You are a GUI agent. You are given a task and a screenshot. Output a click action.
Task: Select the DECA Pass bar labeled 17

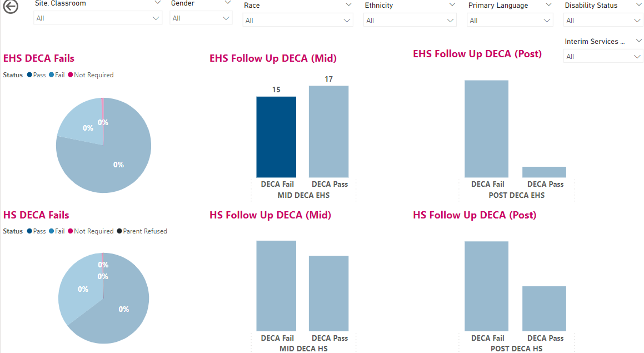(328, 132)
